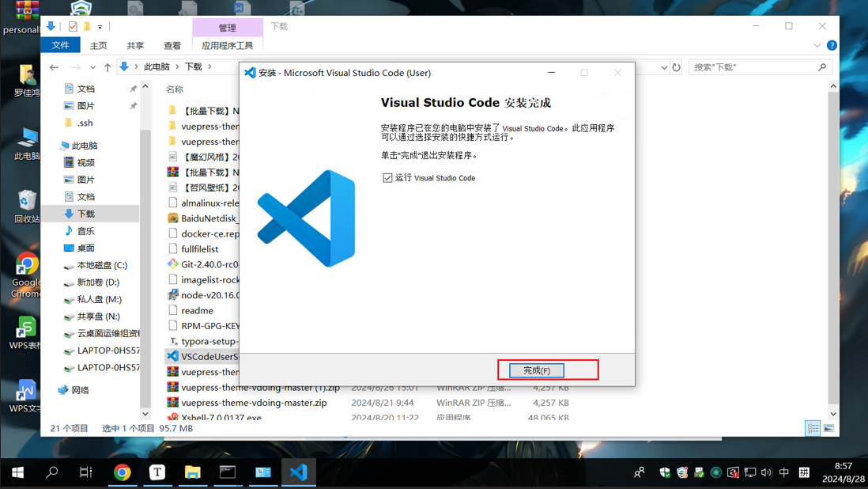Open Explorer help via the blue question mark

(x=832, y=45)
